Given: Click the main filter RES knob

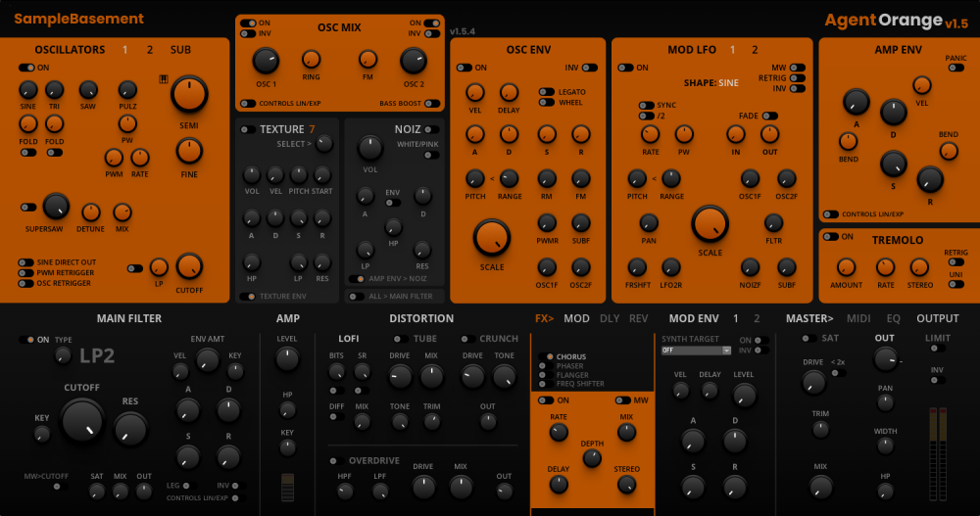Looking at the screenshot, I should (130, 429).
